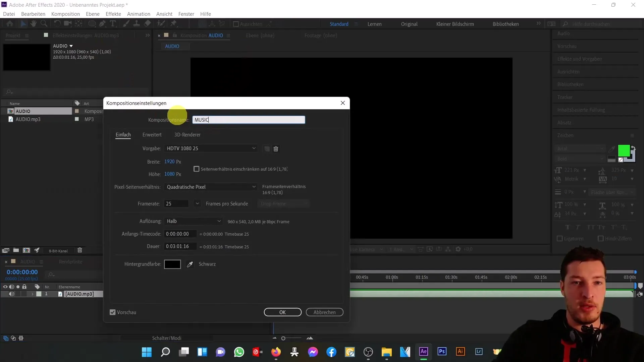Viewport: 644px width, 362px height.
Task: Switch to Lernen workspace
Action: 374,24
